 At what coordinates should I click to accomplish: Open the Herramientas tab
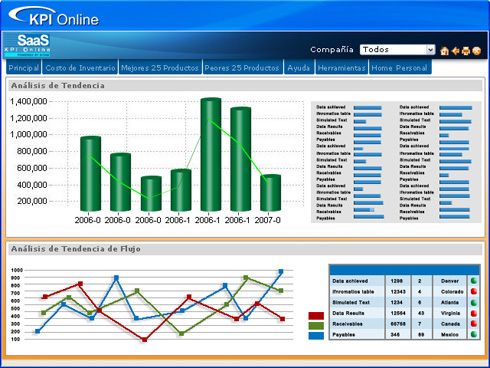point(341,68)
